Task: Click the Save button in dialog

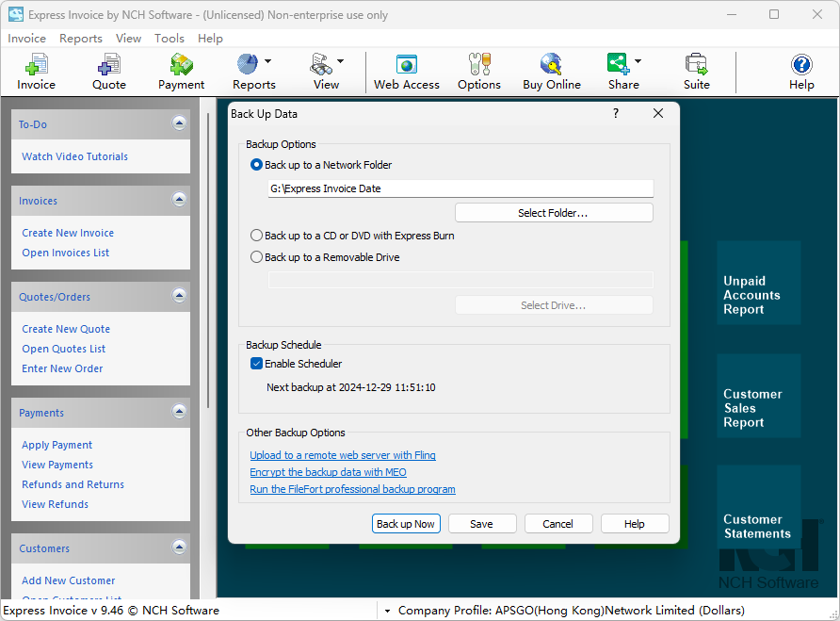Action: tap(482, 524)
